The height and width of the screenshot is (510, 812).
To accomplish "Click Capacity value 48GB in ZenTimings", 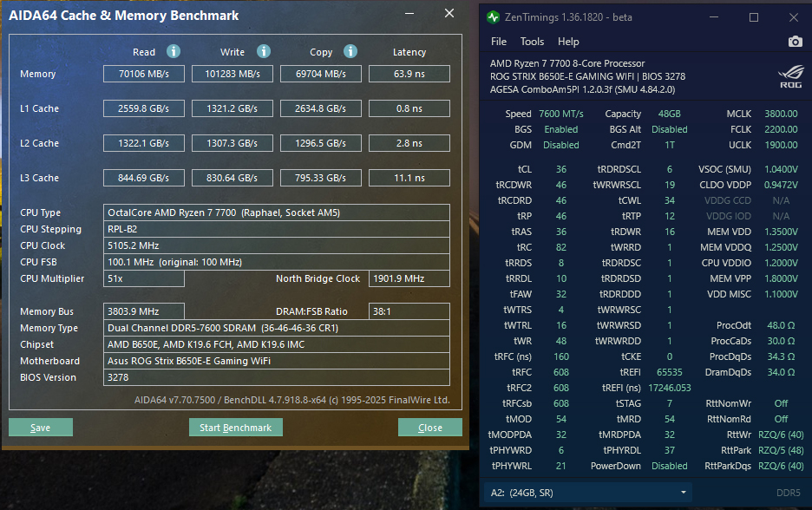I will click(669, 114).
